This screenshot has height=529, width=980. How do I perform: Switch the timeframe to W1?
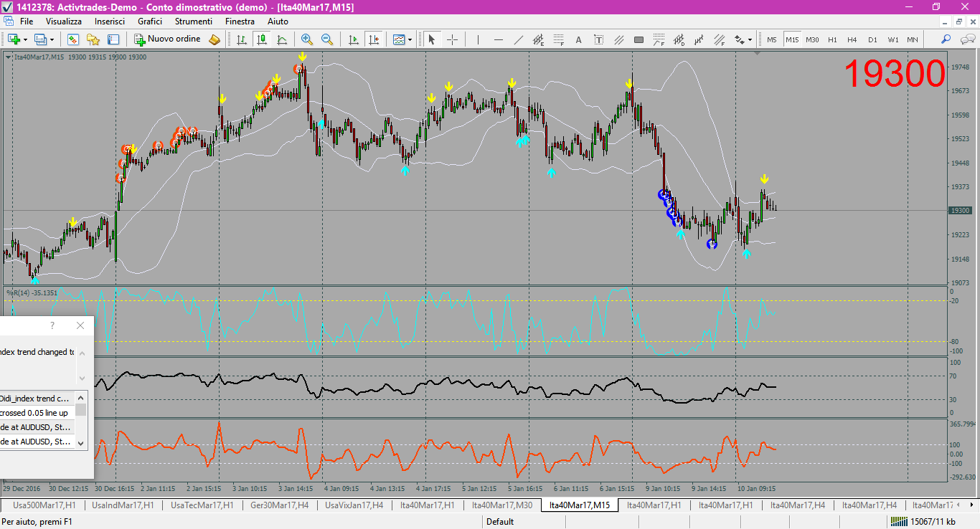tap(892, 39)
